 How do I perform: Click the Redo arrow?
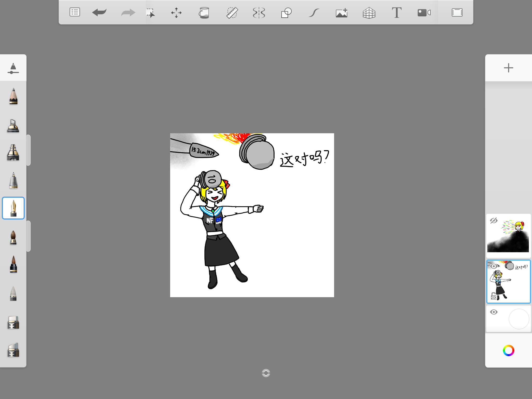(128, 12)
